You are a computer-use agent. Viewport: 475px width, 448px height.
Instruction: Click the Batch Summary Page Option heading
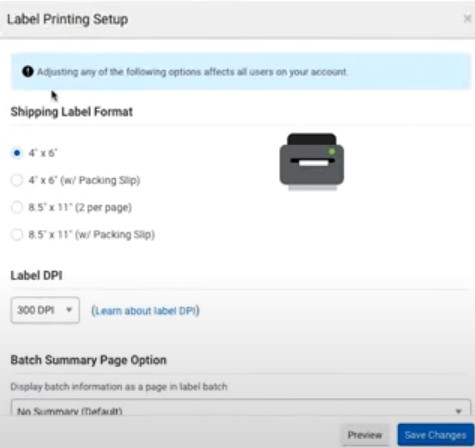(x=88, y=360)
